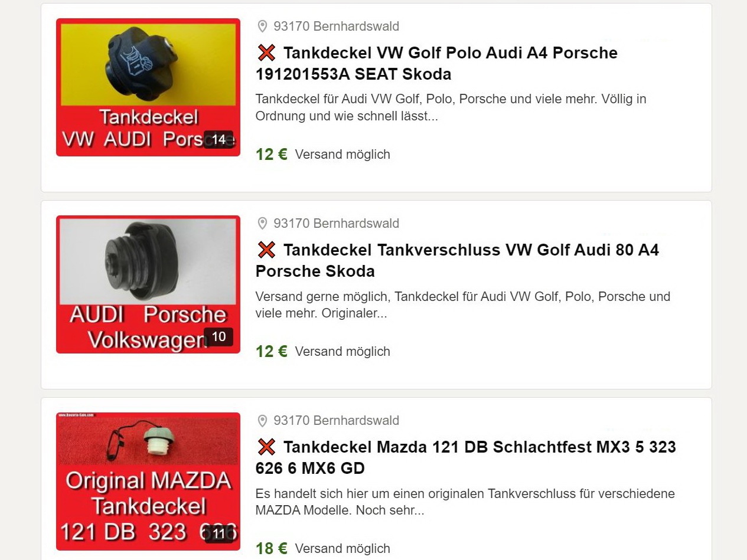Click red X icon before Tankdeckel VW Golf Polo
Image resolution: width=747 pixels, height=560 pixels.
pyautogui.click(x=266, y=53)
